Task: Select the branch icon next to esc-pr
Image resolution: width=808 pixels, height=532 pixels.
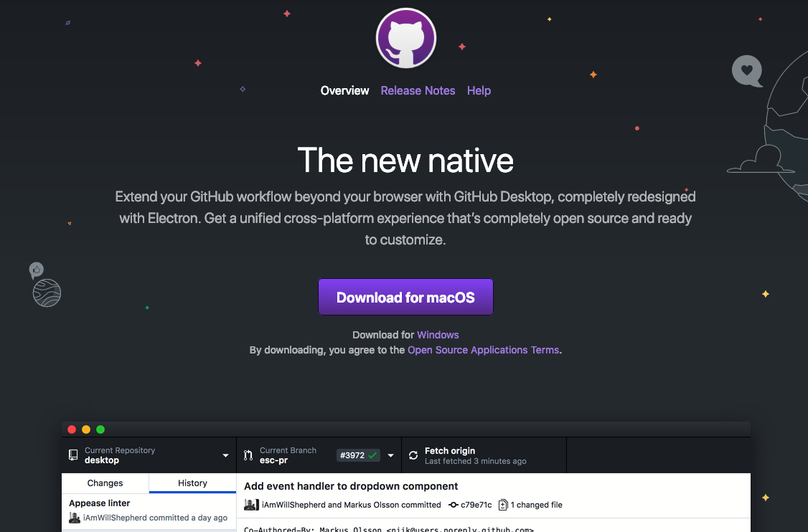Action: tap(248, 455)
